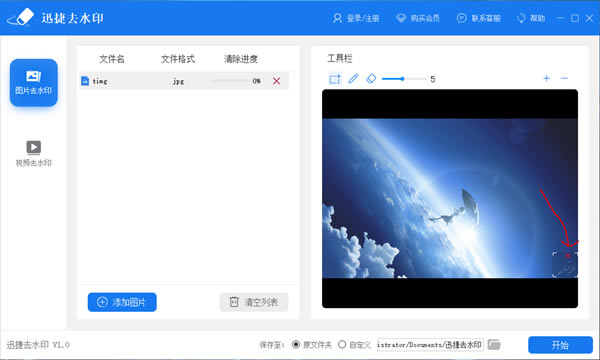Click the 清空列表 button
Image resolution: width=600 pixels, height=360 pixels.
click(x=254, y=302)
